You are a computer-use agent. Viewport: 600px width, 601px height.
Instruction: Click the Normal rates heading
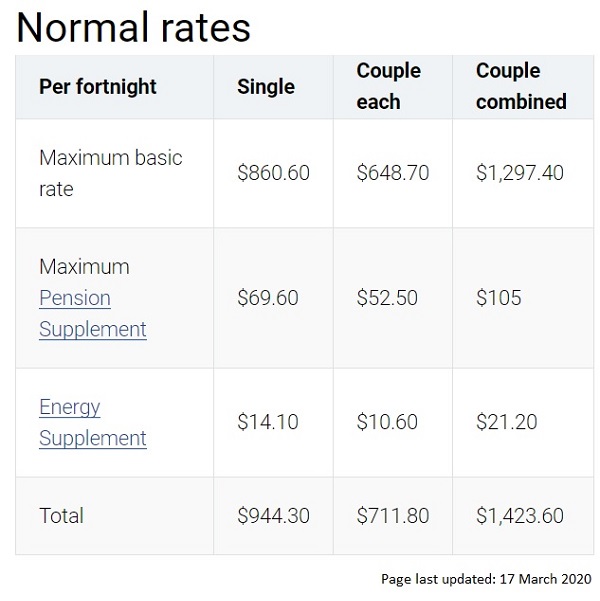[134, 28]
